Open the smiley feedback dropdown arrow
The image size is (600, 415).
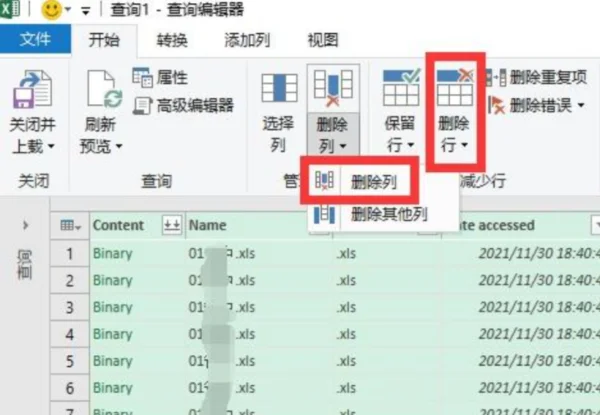[x=68, y=10]
